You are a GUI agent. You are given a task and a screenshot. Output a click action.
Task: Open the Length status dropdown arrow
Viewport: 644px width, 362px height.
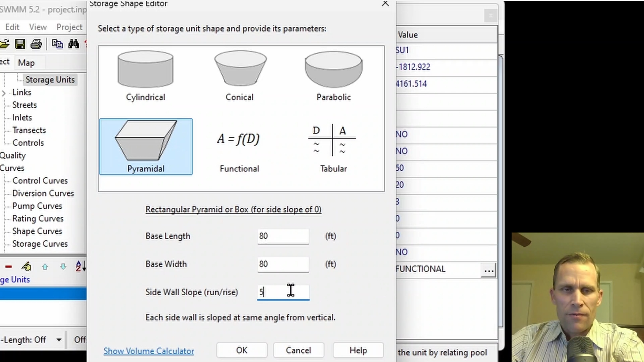pyautogui.click(x=59, y=340)
